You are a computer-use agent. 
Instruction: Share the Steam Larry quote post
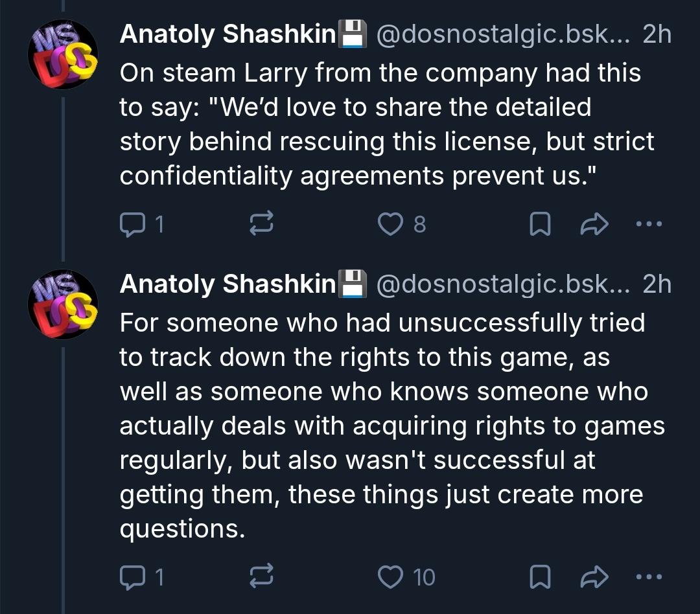(594, 224)
